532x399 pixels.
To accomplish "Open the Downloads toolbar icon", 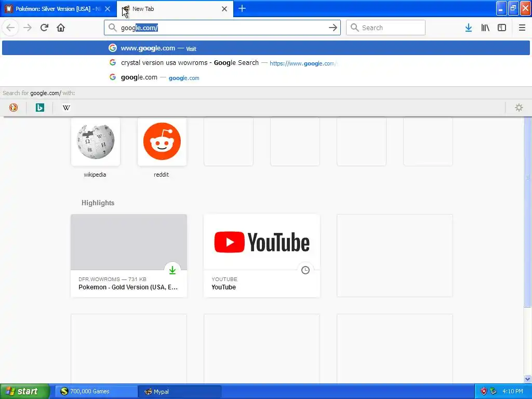I will 469,28.
